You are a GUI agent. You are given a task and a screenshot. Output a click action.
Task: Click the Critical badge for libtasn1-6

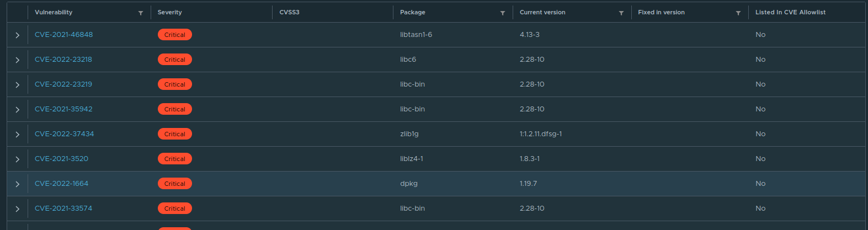pos(174,35)
